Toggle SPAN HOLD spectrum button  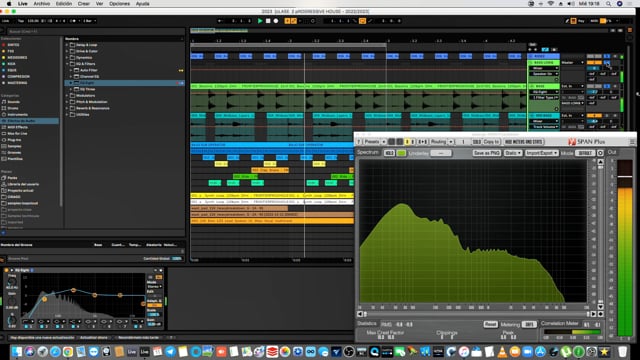coord(389,153)
